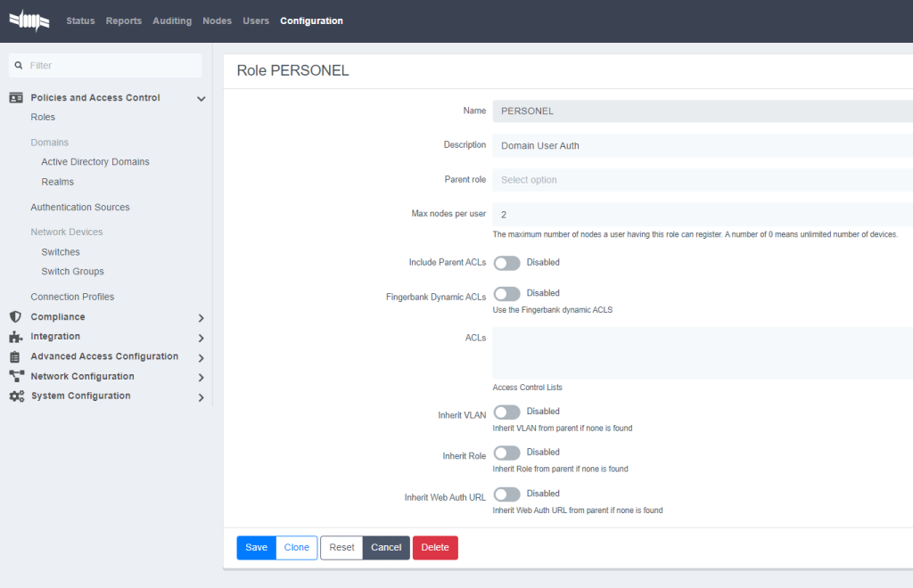Enable the Inherit Web Auth URL toggle
Image resolution: width=913 pixels, height=588 pixels.
[506, 494]
